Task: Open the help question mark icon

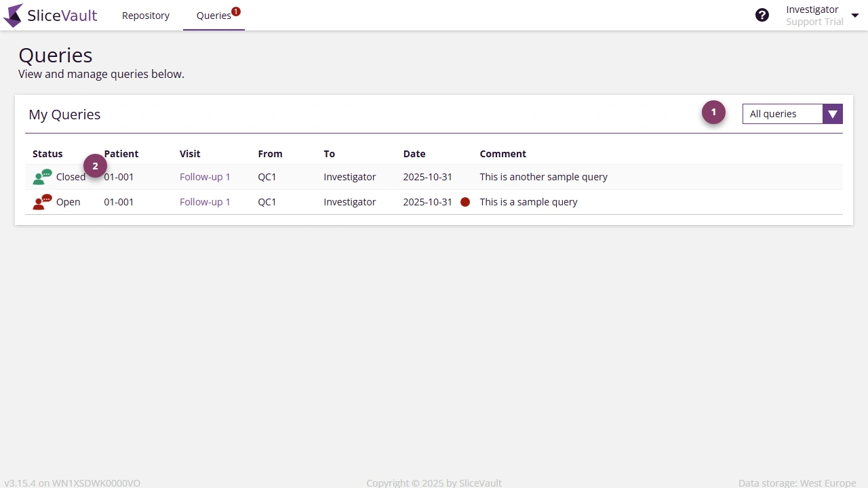Action: (x=762, y=14)
